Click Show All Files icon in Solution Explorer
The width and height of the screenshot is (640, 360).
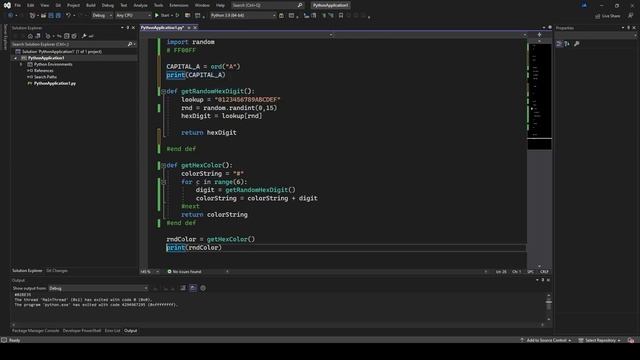(x=74, y=36)
